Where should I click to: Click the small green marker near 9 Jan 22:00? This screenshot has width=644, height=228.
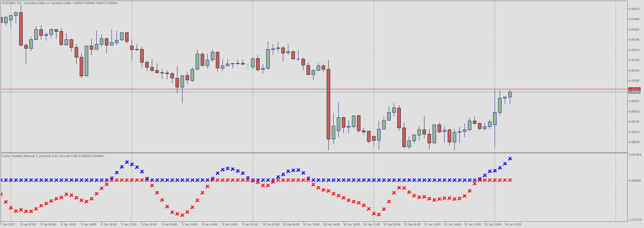tap(248, 66)
